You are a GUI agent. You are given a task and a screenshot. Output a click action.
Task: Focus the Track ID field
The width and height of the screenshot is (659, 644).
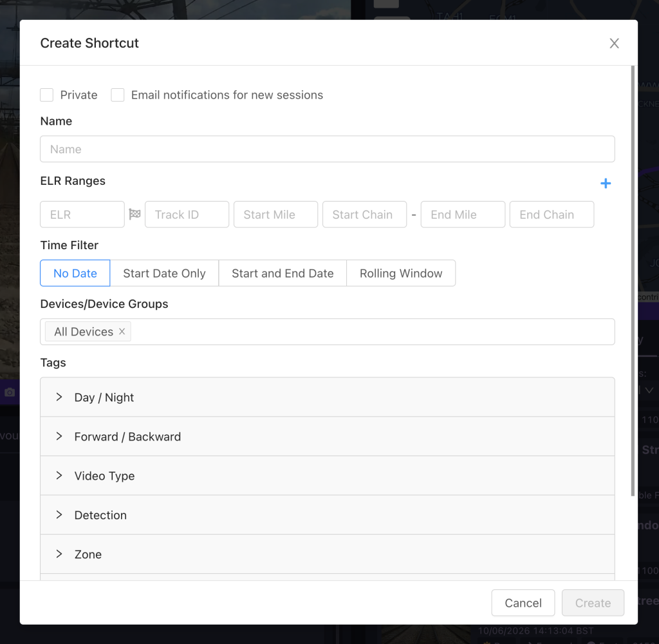tap(187, 214)
